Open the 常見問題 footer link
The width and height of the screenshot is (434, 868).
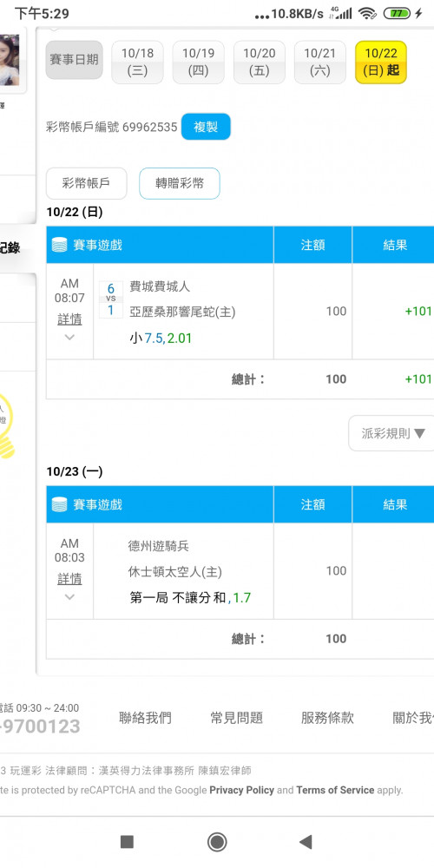[x=236, y=718]
